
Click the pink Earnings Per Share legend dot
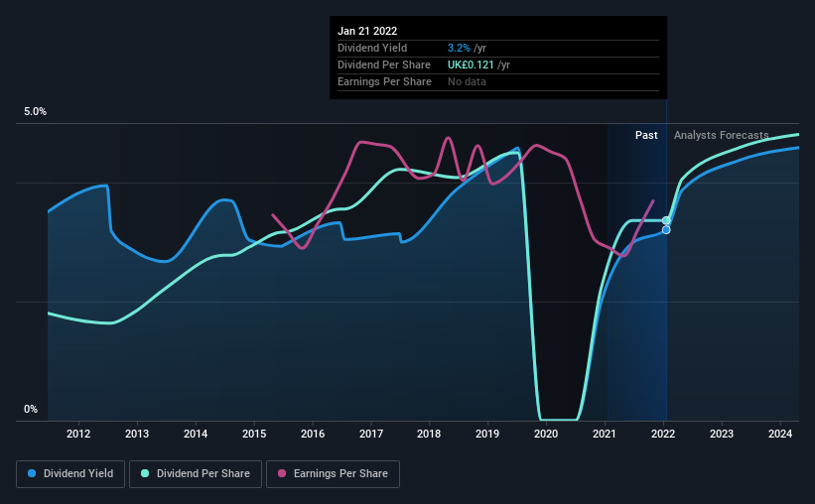pyautogui.click(x=282, y=473)
